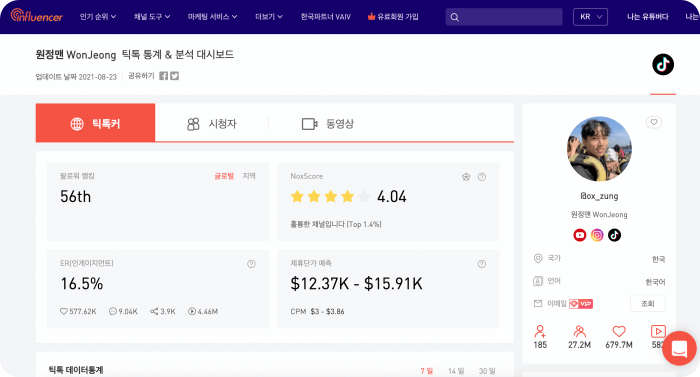Click the likes heart above 679.7M

click(619, 331)
